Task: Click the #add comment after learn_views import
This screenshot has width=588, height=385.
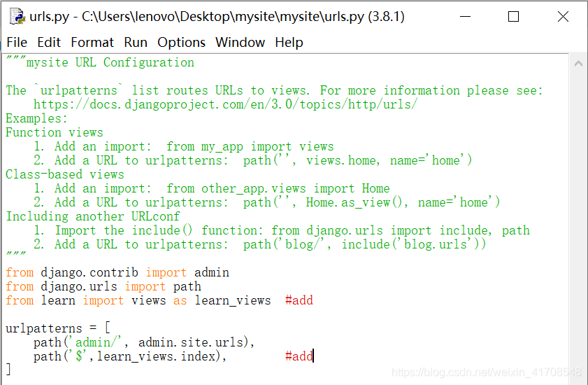Action: (299, 300)
